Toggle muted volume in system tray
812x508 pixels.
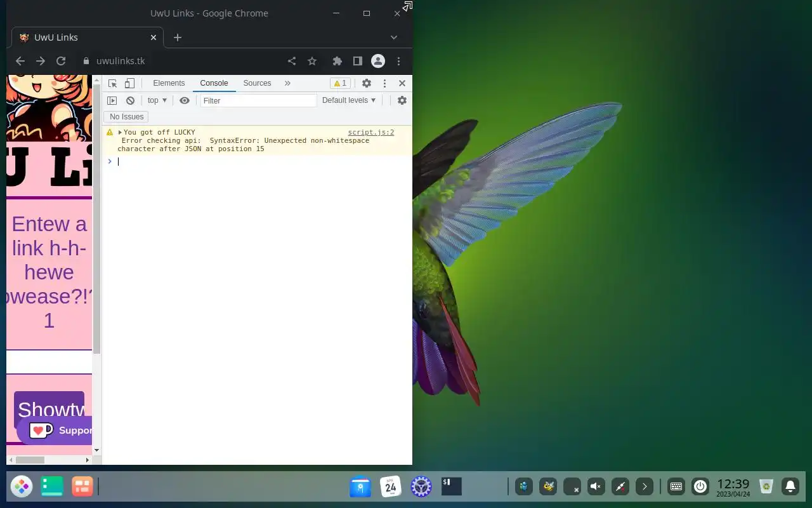click(596, 486)
